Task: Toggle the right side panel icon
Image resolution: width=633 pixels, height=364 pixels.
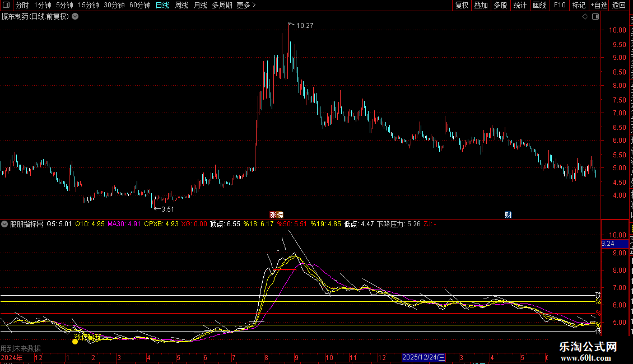Action: [x=595, y=17]
